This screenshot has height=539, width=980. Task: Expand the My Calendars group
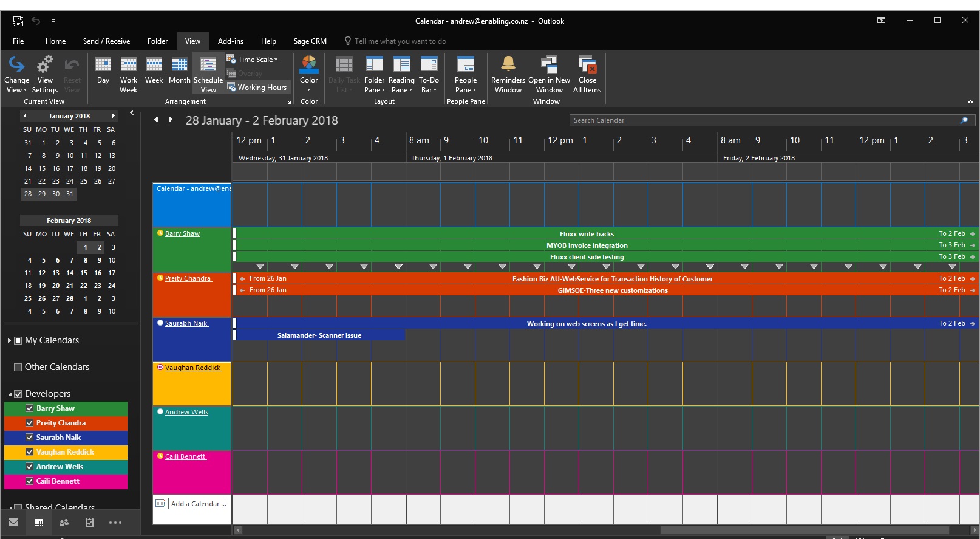tap(9, 341)
